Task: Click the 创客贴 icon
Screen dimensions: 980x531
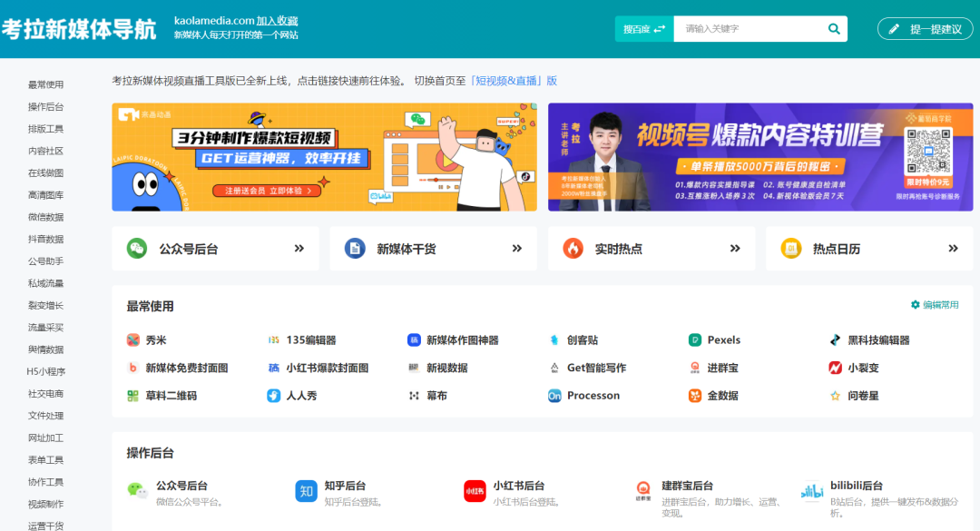Action: [x=554, y=340]
